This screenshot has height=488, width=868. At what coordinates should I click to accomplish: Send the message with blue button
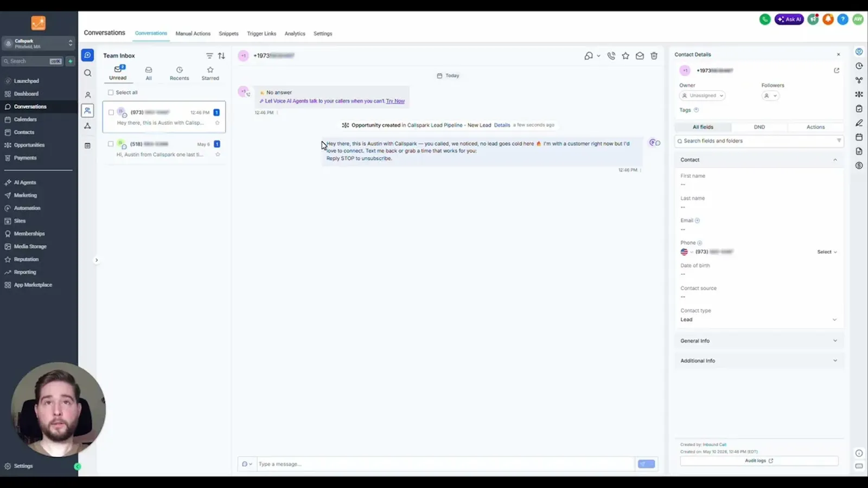click(x=647, y=464)
